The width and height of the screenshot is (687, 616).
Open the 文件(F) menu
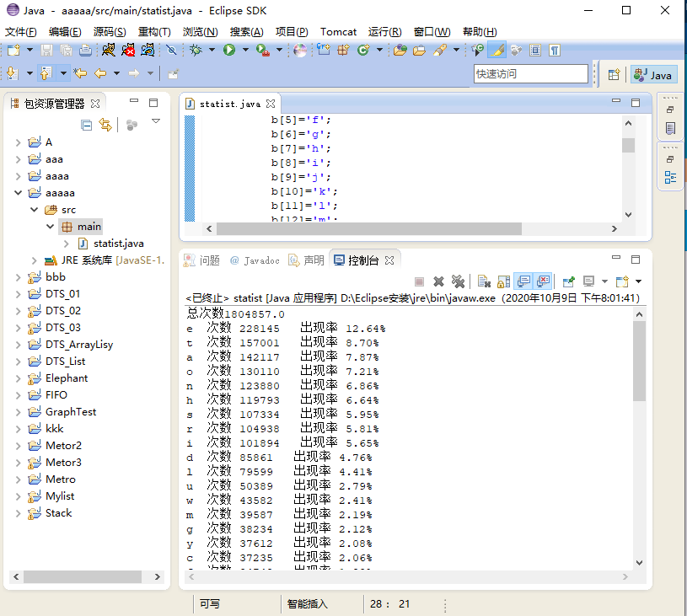tap(20, 31)
